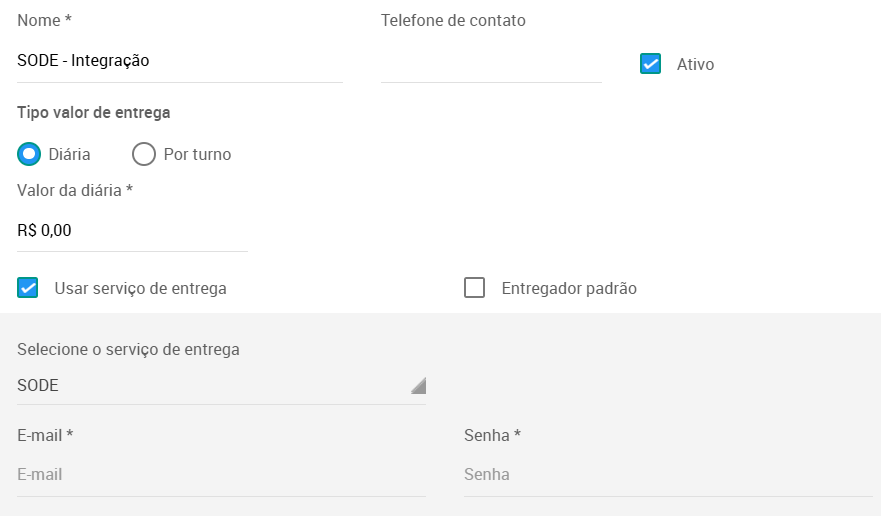Click the Valor da diária field
This screenshot has width=881, height=516.
[132, 230]
